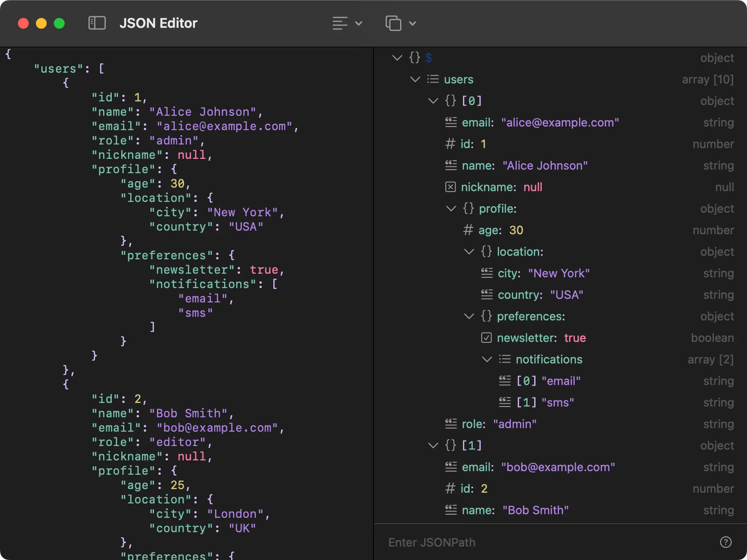Click the list icon next to notifications
The height and width of the screenshot is (560, 747).
(505, 359)
